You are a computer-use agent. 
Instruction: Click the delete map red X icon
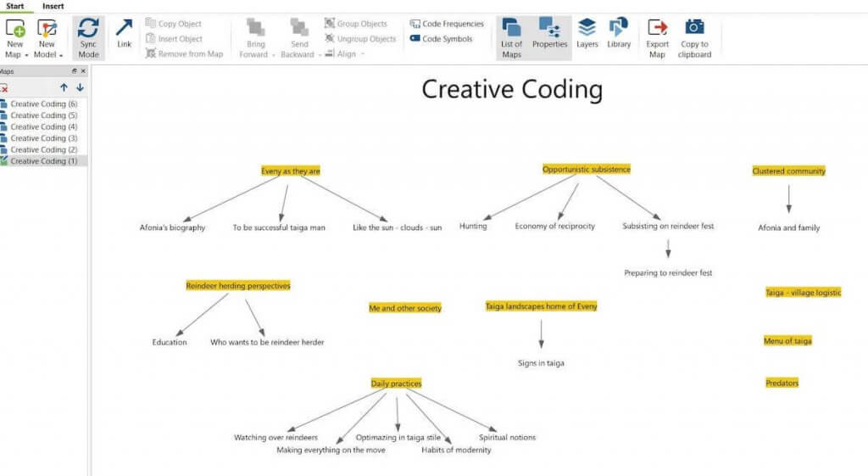click(x=4, y=87)
